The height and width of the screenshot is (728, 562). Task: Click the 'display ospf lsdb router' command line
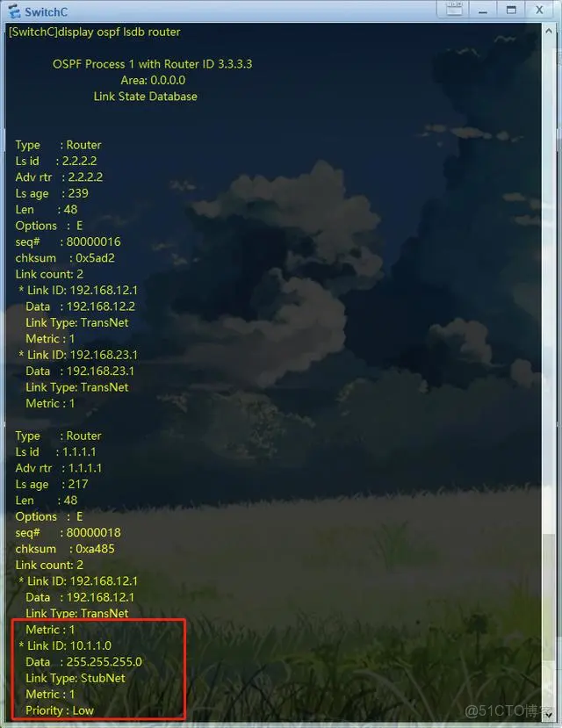point(95,32)
